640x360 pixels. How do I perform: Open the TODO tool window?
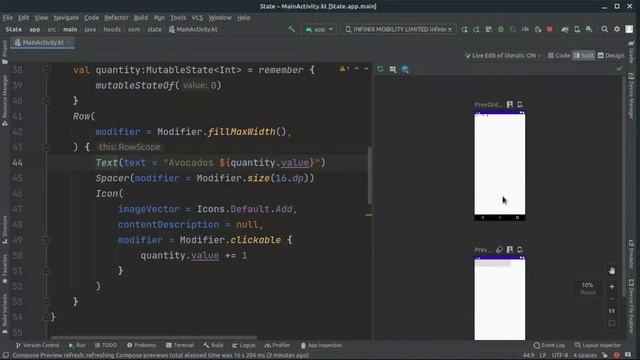[106, 345]
